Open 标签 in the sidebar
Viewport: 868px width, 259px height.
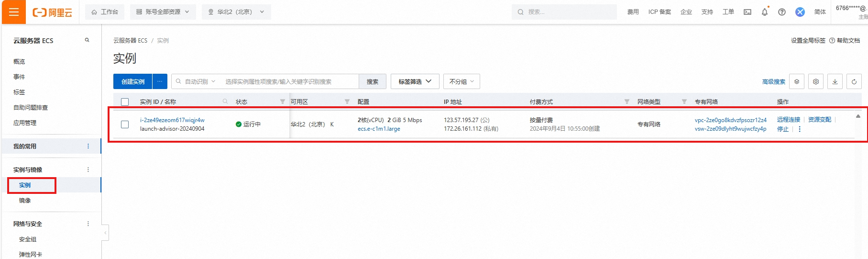[x=19, y=92]
